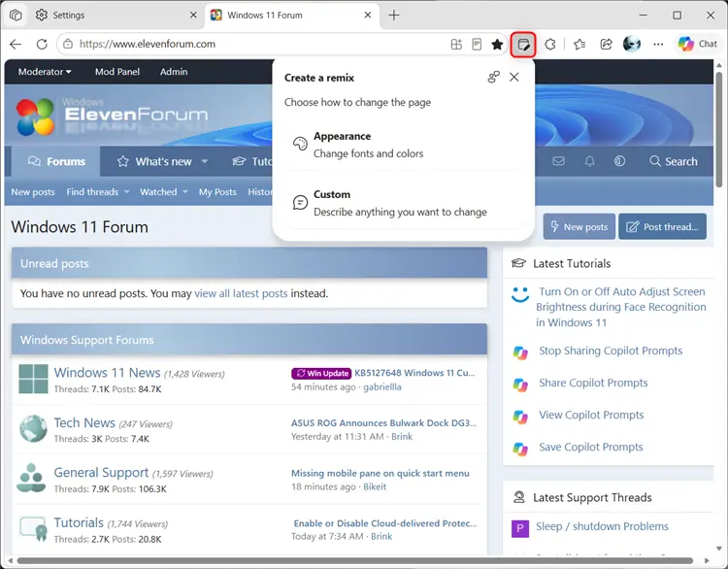Click the favorites star in address bar
This screenshot has width=728, height=569.
497,44
